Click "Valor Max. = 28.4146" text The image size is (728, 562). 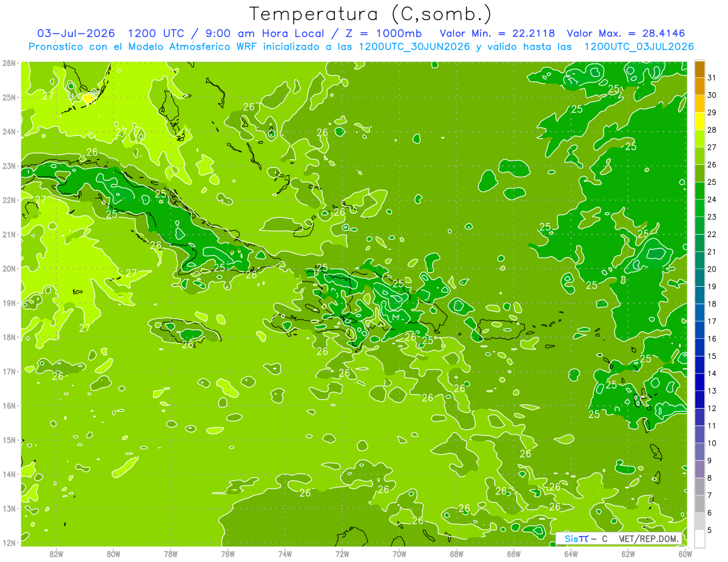pyautogui.click(x=625, y=33)
